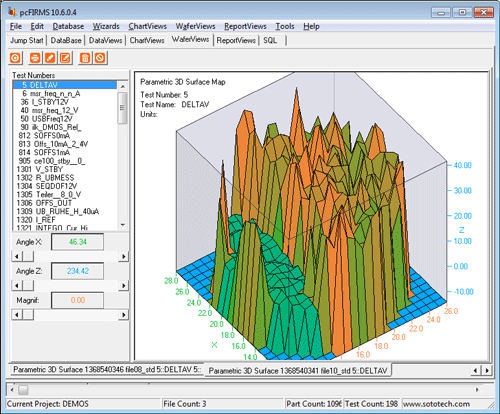The width and height of the screenshot is (500, 414).
Task: Open the File menu
Action: pos(16,26)
